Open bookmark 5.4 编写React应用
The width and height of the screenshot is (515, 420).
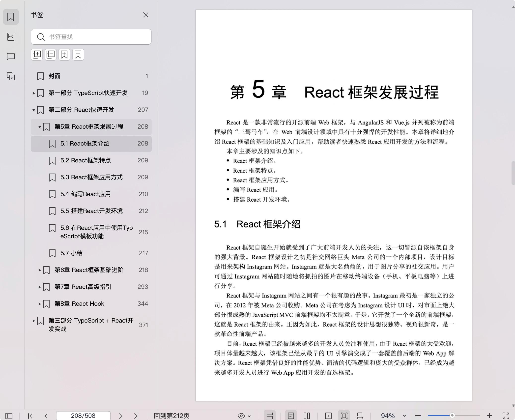point(91,194)
